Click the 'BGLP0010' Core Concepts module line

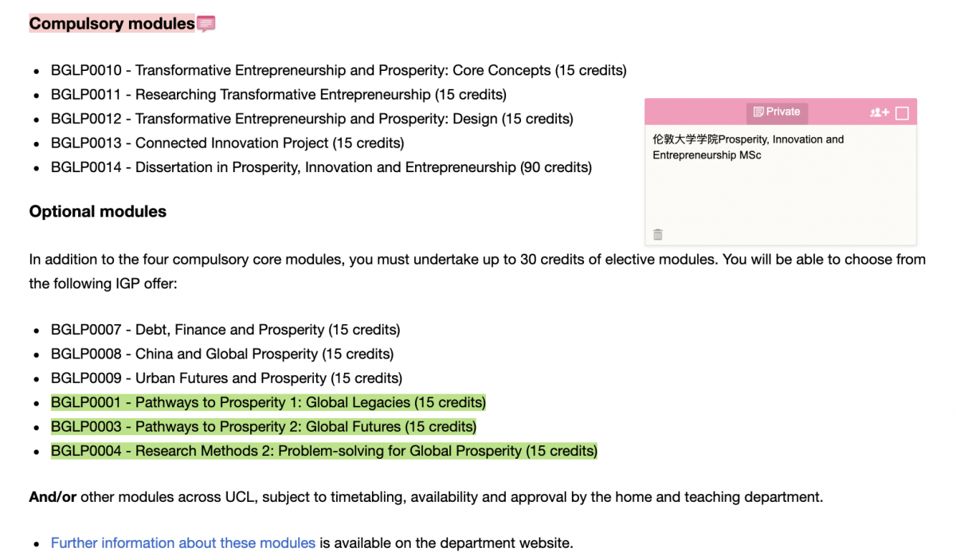click(x=339, y=70)
